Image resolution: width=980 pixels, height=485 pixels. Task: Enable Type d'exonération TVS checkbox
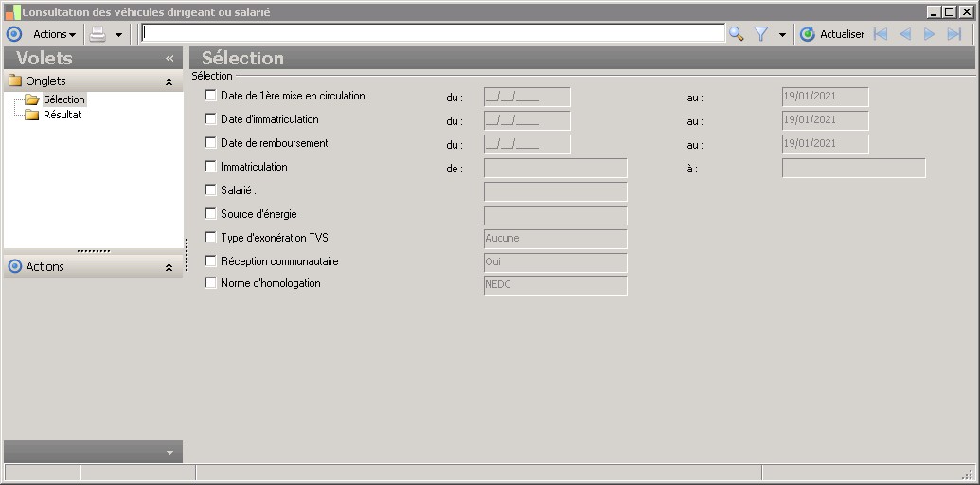click(210, 237)
